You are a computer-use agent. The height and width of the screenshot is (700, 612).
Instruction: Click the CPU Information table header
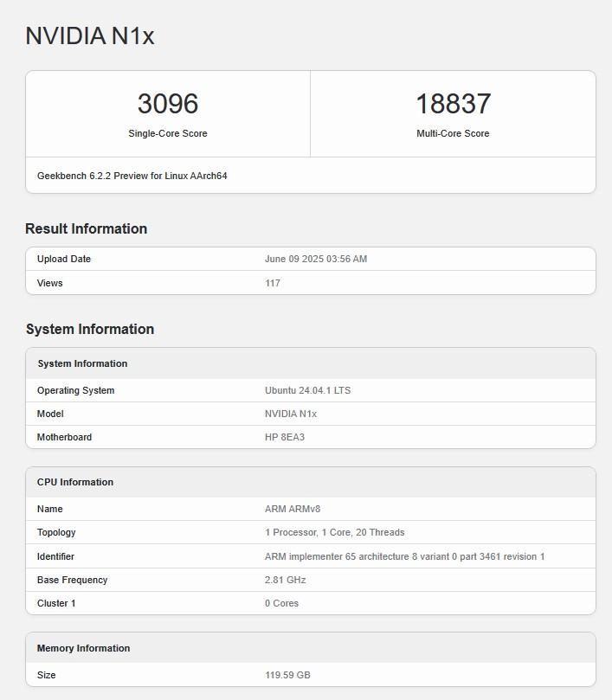(x=75, y=482)
